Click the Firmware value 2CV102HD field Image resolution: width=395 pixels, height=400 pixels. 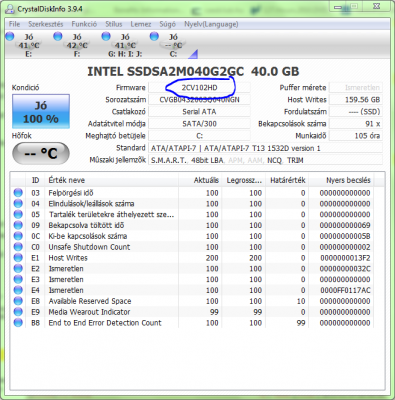coord(199,88)
